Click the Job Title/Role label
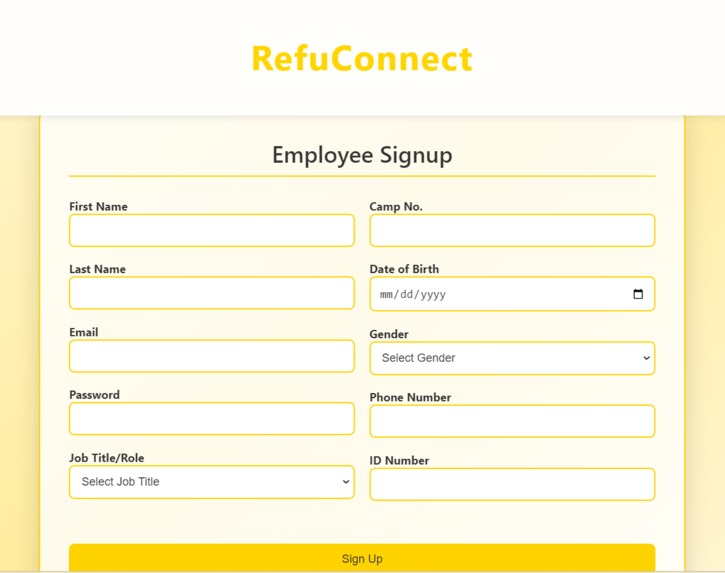The height and width of the screenshot is (573, 725). click(107, 458)
